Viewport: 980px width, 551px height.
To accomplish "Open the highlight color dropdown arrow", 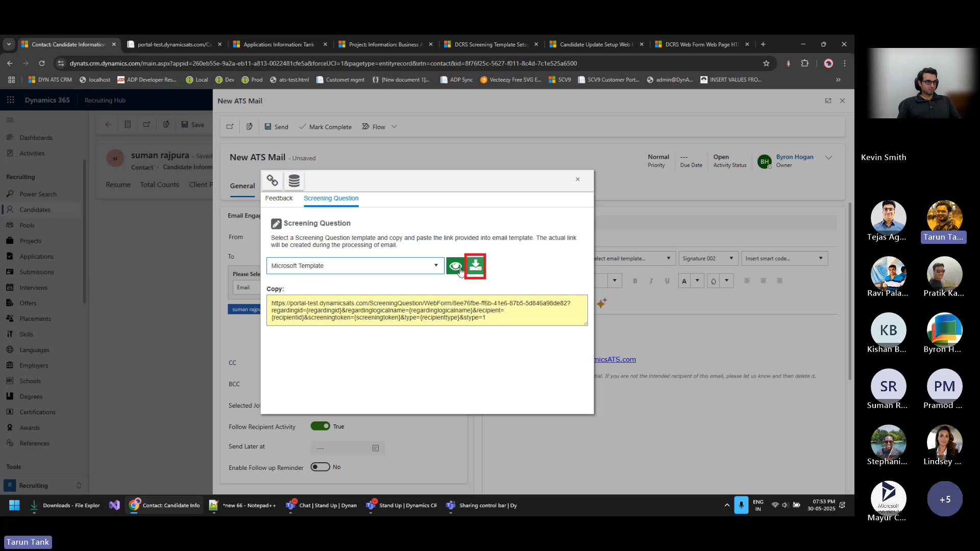I will (727, 281).
